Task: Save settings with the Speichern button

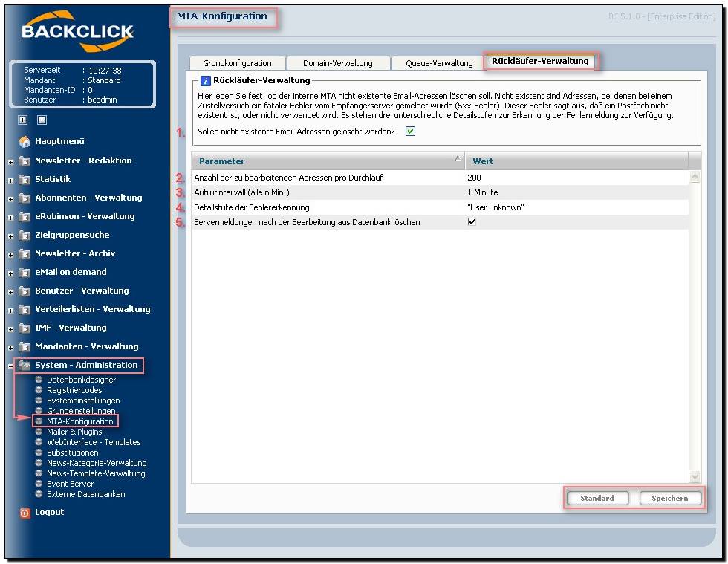Action: point(670,499)
